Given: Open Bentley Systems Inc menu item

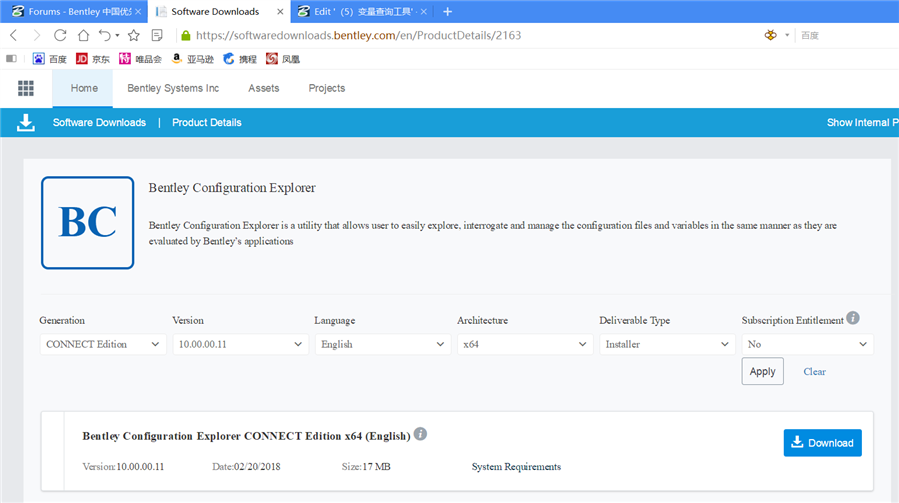Looking at the screenshot, I should pos(173,88).
